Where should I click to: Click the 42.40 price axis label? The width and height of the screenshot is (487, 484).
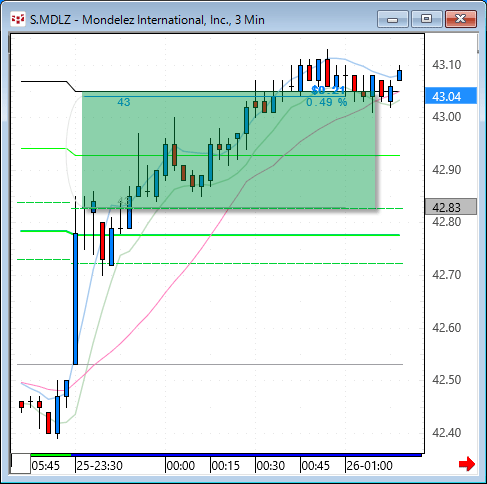coord(446,433)
